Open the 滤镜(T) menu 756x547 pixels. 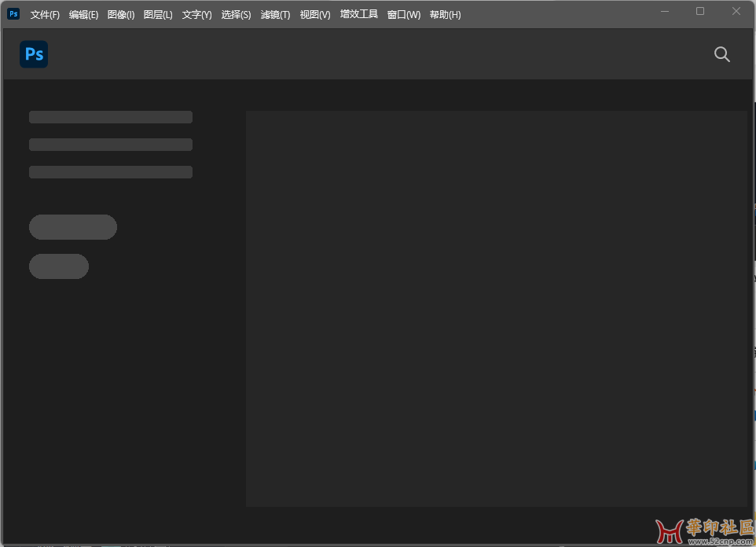tap(275, 14)
